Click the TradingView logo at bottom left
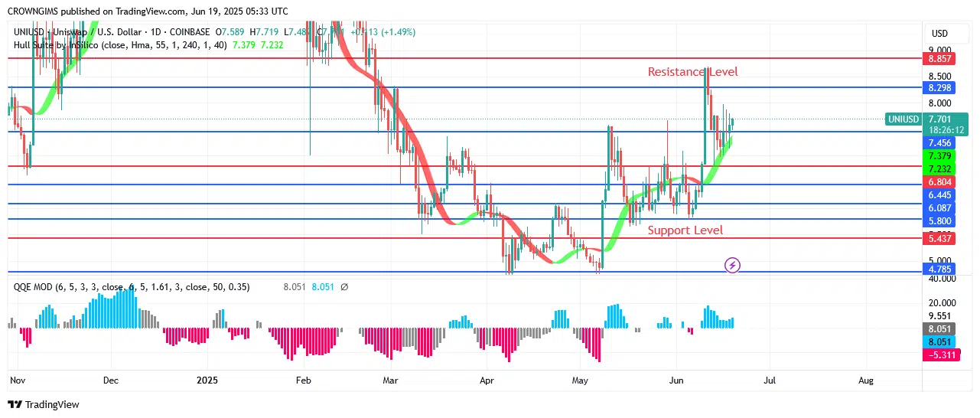The width and height of the screenshot is (980, 418). tap(44, 404)
